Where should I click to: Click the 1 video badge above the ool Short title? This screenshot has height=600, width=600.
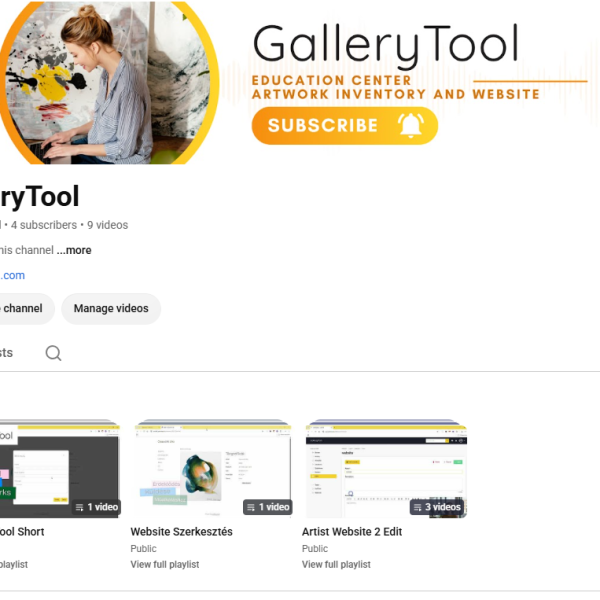point(96,507)
